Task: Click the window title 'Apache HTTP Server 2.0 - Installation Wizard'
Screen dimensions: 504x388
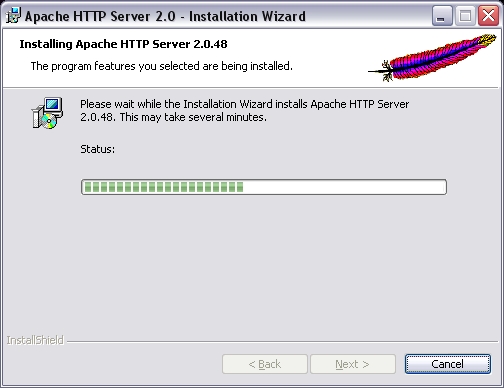Action: pyautogui.click(x=165, y=16)
